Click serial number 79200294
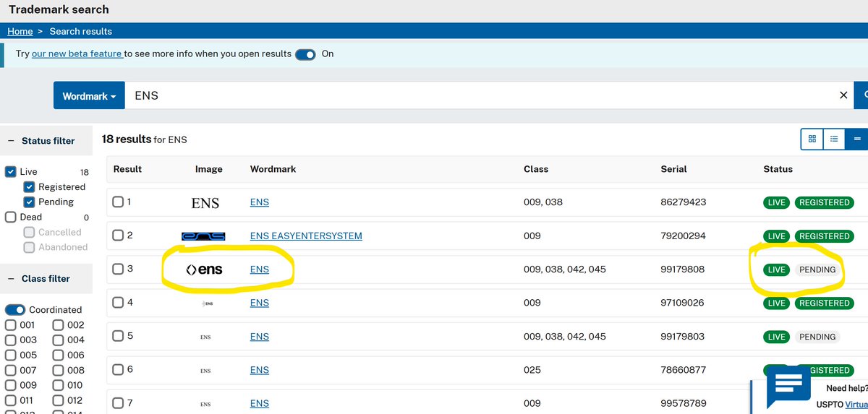 (x=683, y=236)
